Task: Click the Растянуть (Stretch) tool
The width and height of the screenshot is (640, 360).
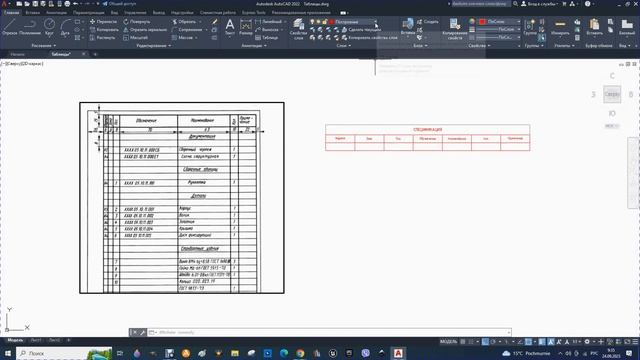Action: point(102,38)
